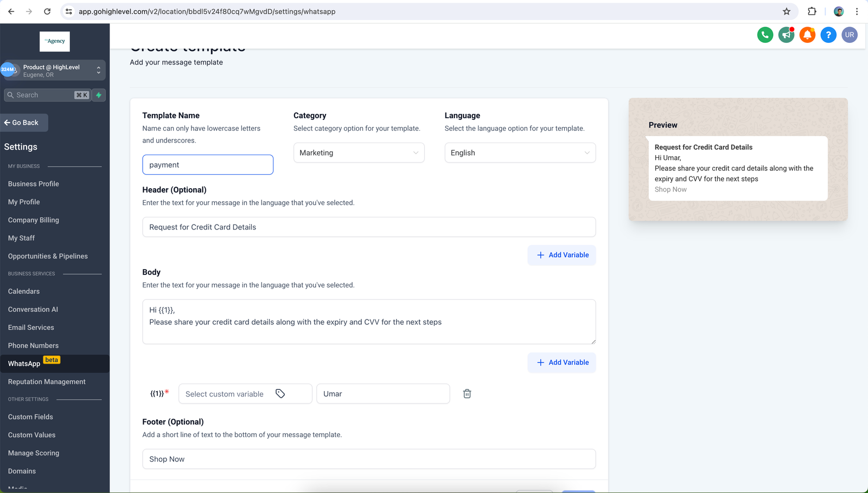Open Business Profile settings
Viewport: 868px width, 493px height.
pyautogui.click(x=34, y=184)
